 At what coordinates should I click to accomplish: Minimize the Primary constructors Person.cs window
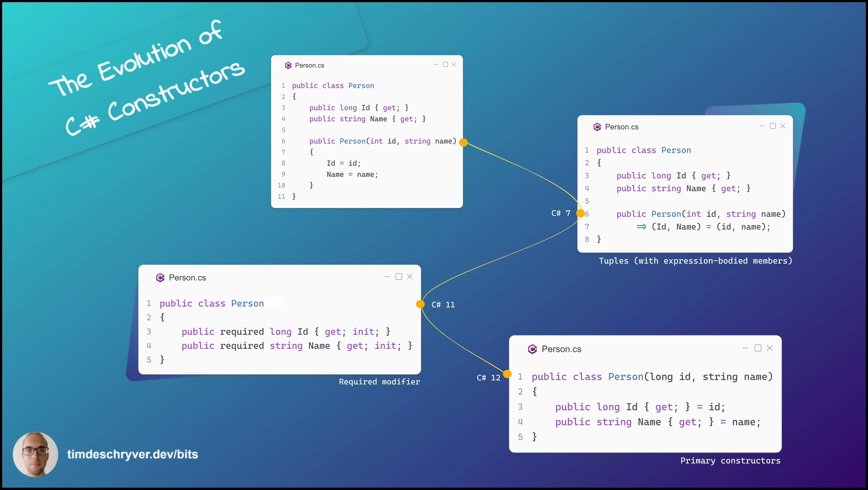point(745,348)
